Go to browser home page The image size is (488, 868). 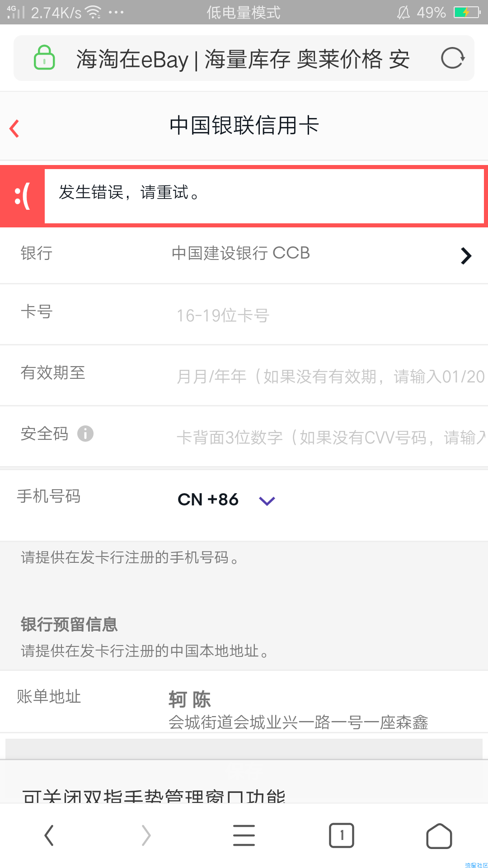439,835
